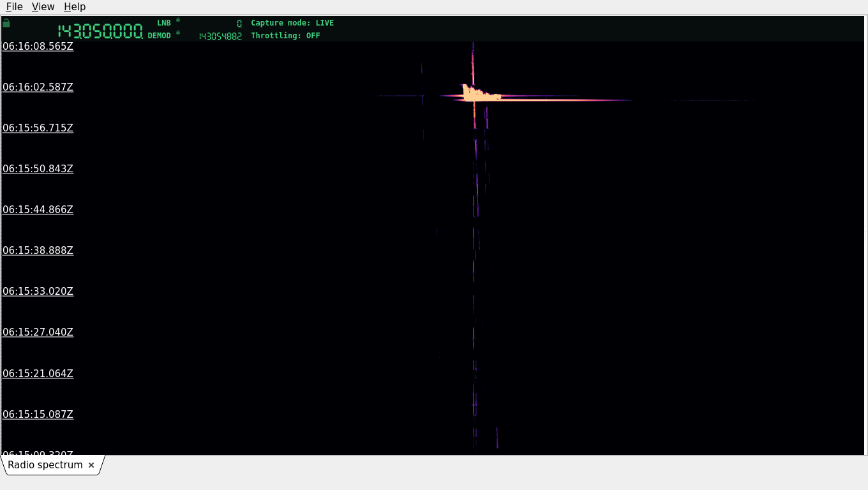The width and height of the screenshot is (868, 490).
Task: Close the Radio spectrum tab
Action: coord(91,465)
